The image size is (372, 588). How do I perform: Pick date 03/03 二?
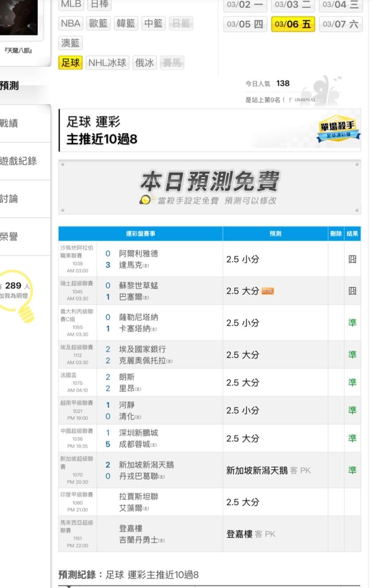(x=293, y=5)
